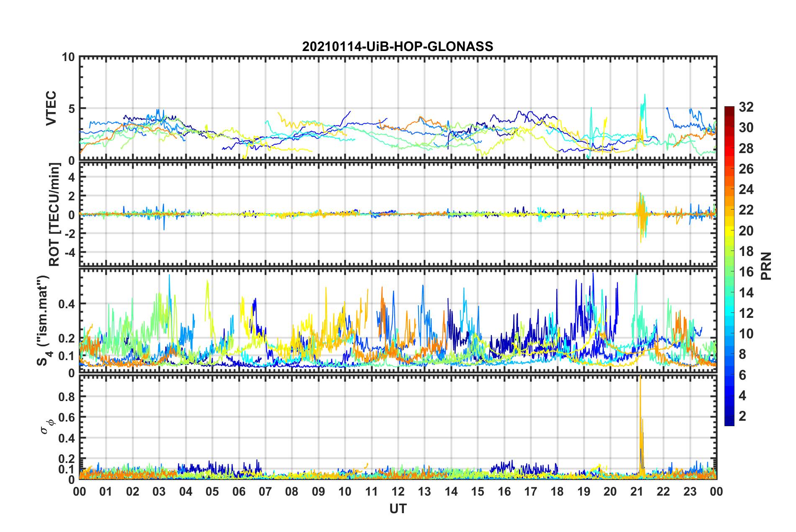Click colorbar tick label 16
The width and height of the screenshot is (796, 532).
tap(746, 272)
